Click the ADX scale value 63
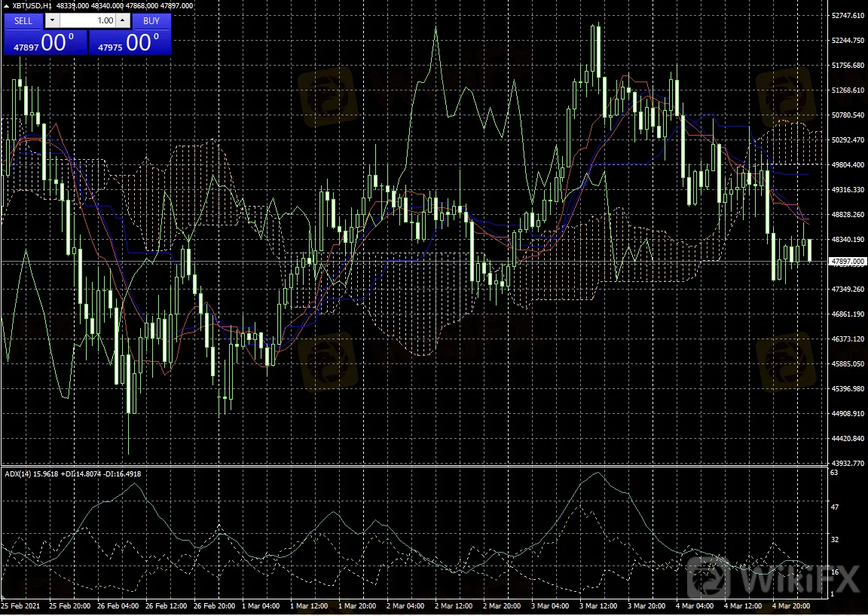868x616 pixels. tap(834, 473)
